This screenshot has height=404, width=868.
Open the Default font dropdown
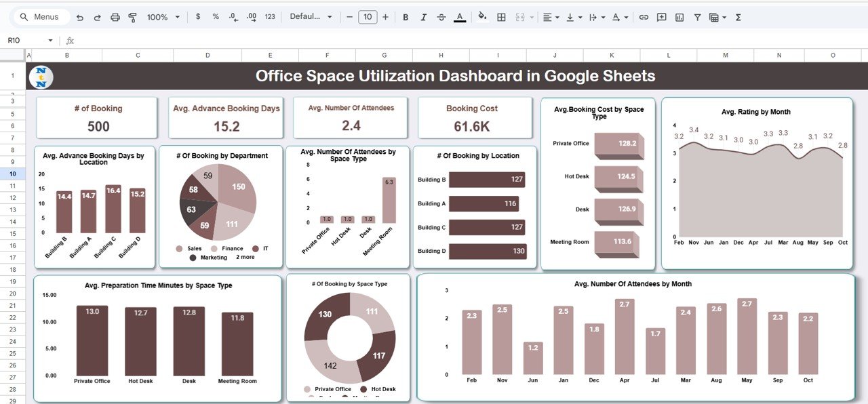tap(311, 17)
